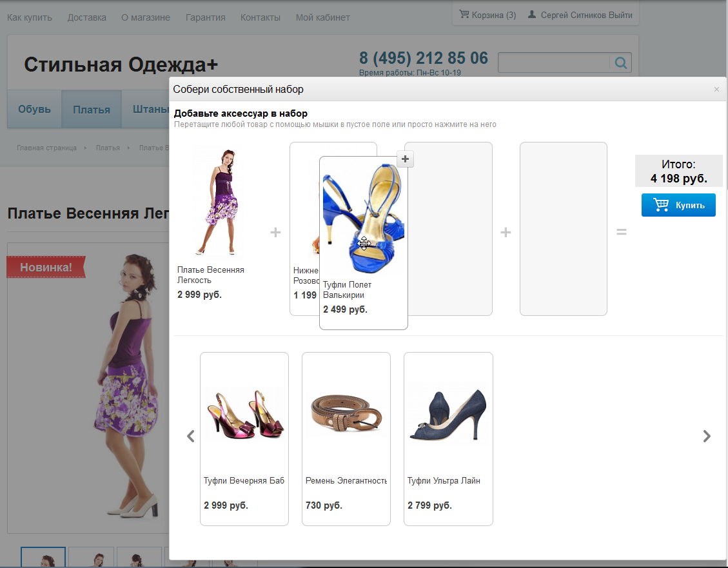Open the Гарантия link
The image size is (728, 568).
coord(205,17)
